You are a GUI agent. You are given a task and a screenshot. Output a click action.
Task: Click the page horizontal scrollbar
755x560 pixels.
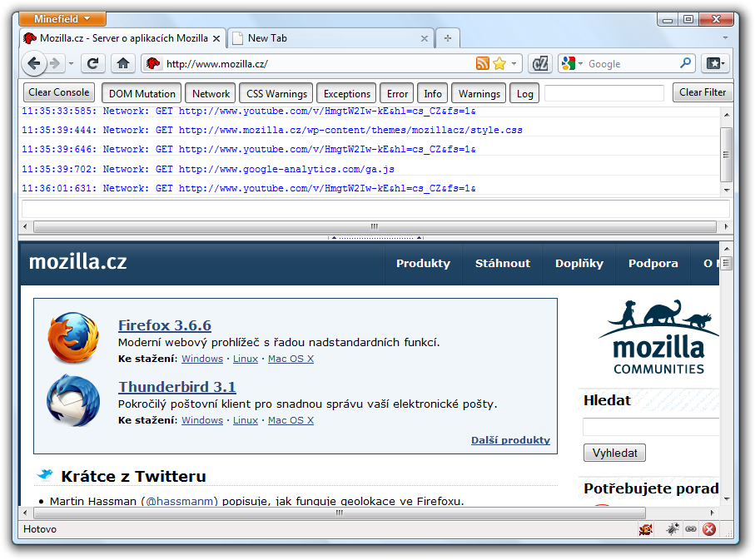pyautogui.click(x=340, y=513)
